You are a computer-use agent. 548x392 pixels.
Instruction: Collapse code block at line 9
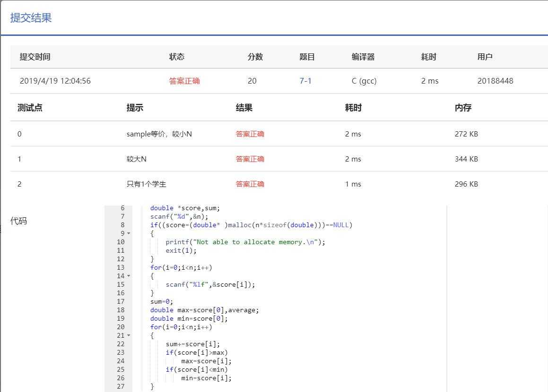click(129, 233)
